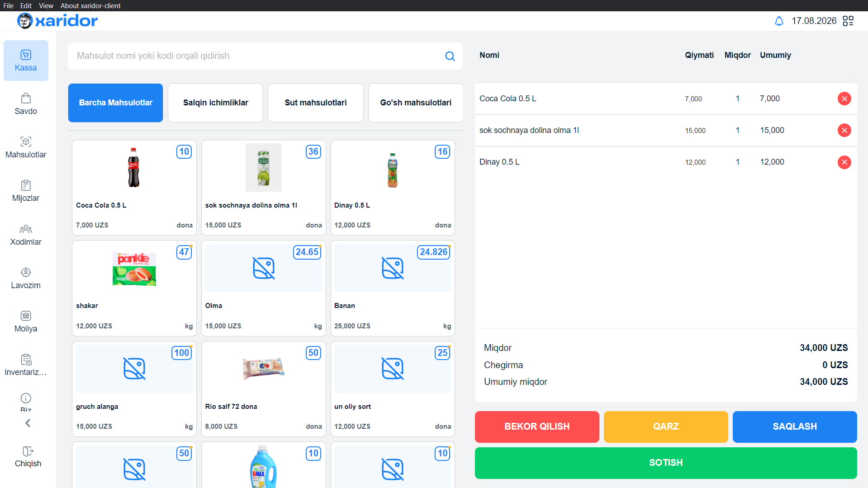The height and width of the screenshot is (488, 868).
Task: Click the green SOTISH sell button
Action: 666,463
